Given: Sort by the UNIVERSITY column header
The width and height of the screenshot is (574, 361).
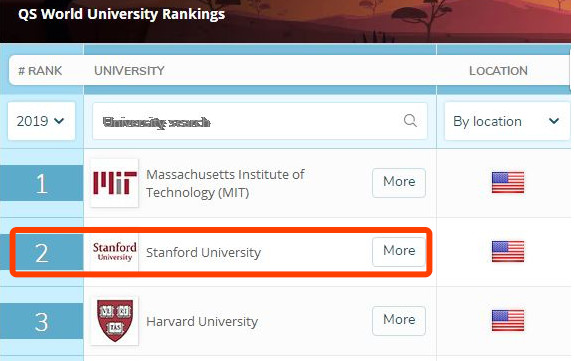Looking at the screenshot, I should [129, 71].
